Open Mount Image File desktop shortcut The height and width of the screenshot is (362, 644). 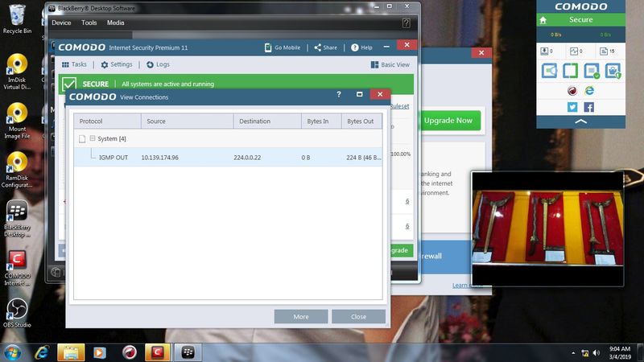(17, 121)
